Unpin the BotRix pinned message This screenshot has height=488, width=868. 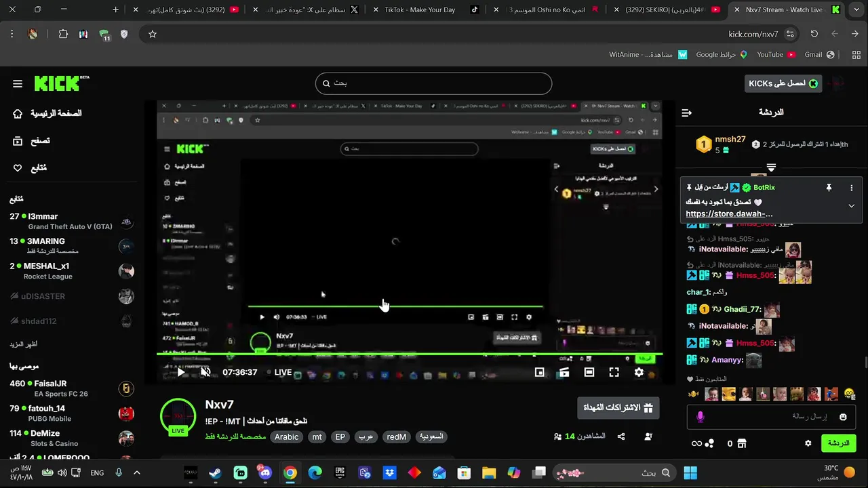pyautogui.click(x=829, y=188)
